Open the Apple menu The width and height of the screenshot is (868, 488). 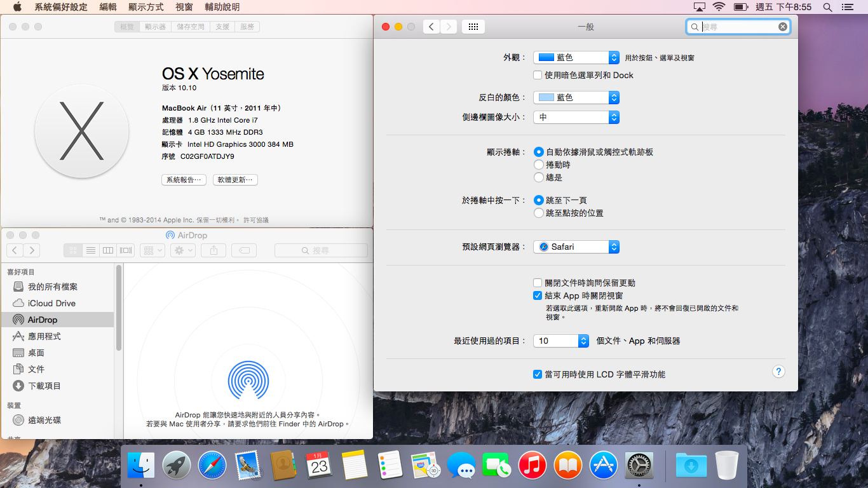(17, 7)
